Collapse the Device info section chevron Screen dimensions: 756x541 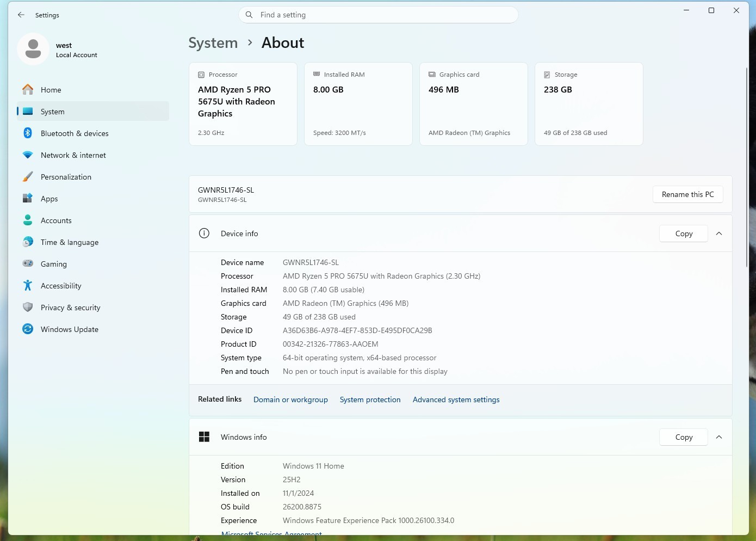[x=719, y=233]
